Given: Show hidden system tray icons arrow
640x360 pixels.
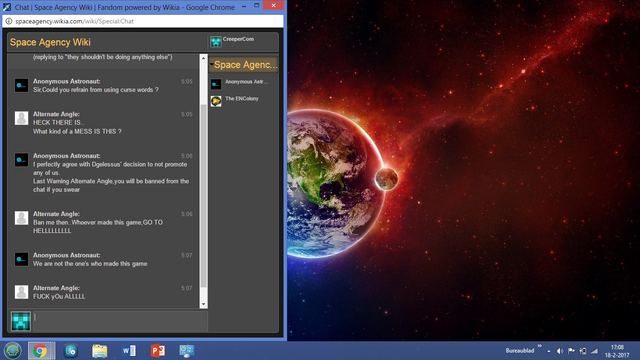Looking at the screenshot, I should click(549, 351).
